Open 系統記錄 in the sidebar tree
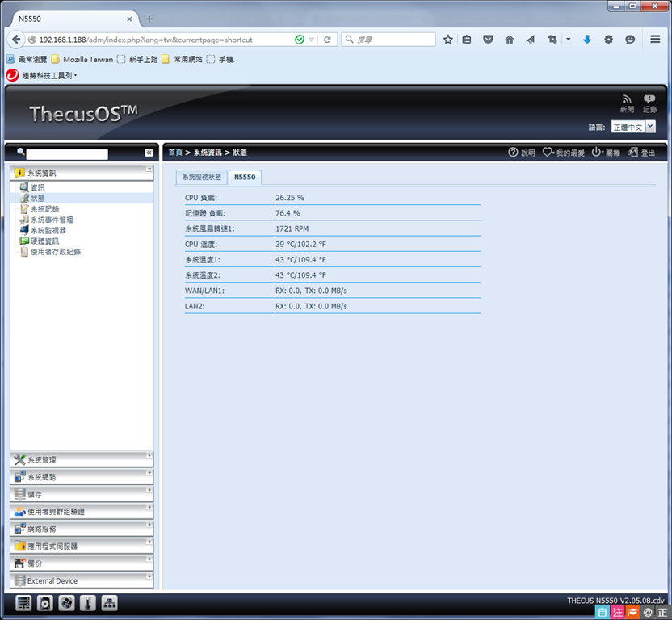 (x=44, y=208)
